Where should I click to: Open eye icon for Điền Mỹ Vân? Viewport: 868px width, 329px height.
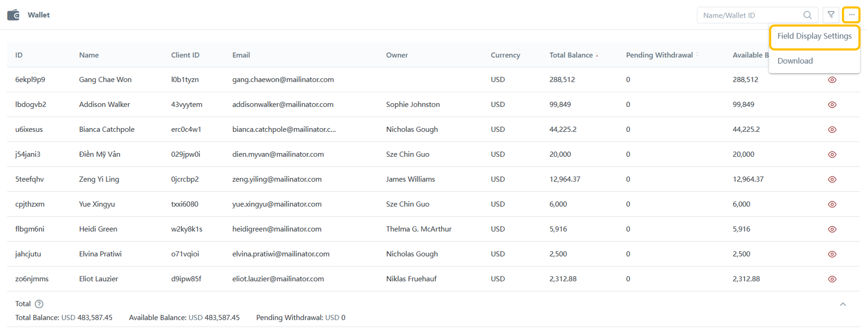(x=832, y=155)
